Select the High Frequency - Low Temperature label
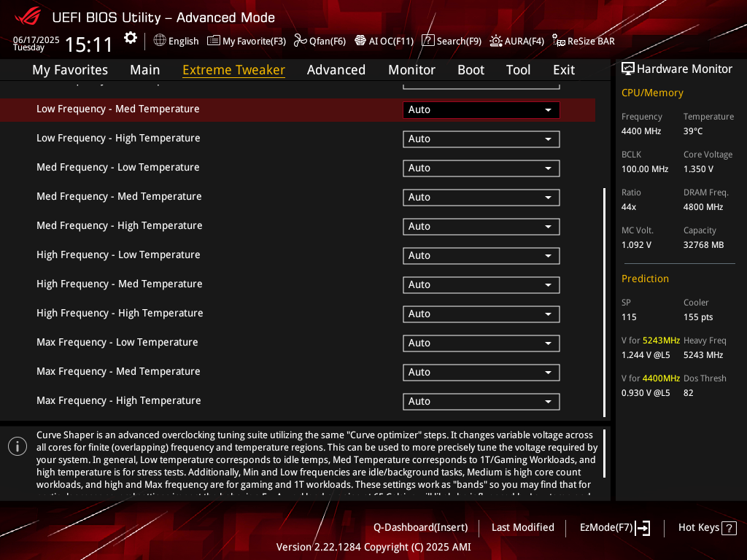Image resolution: width=747 pixels, height=560 pixels. pos(118,255)
